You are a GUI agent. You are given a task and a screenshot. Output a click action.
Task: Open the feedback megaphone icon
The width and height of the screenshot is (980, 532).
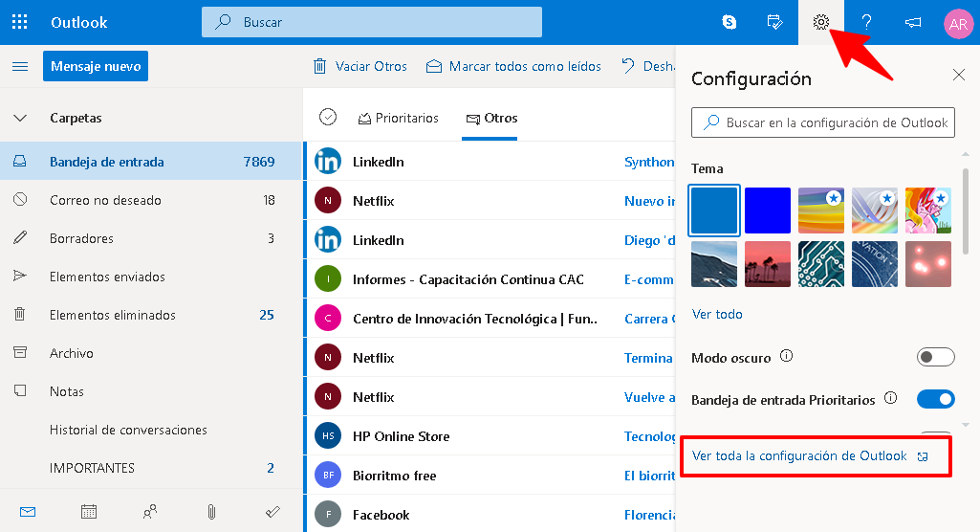912,23
